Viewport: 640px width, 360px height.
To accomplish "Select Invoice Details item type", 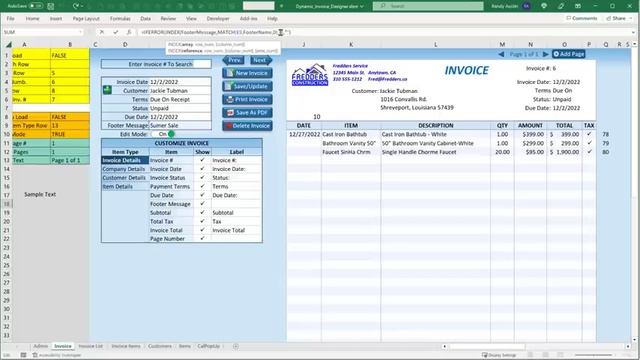I will click(x=125, y=160).
